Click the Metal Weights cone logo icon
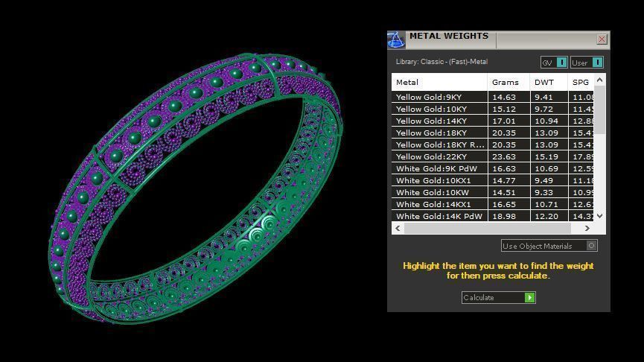The width and height of the screenshot is (644, 362). (x=396, y=40)
